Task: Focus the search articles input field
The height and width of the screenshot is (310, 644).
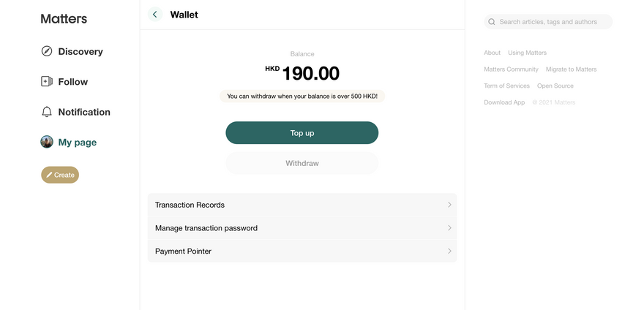Action: (548, 22)
